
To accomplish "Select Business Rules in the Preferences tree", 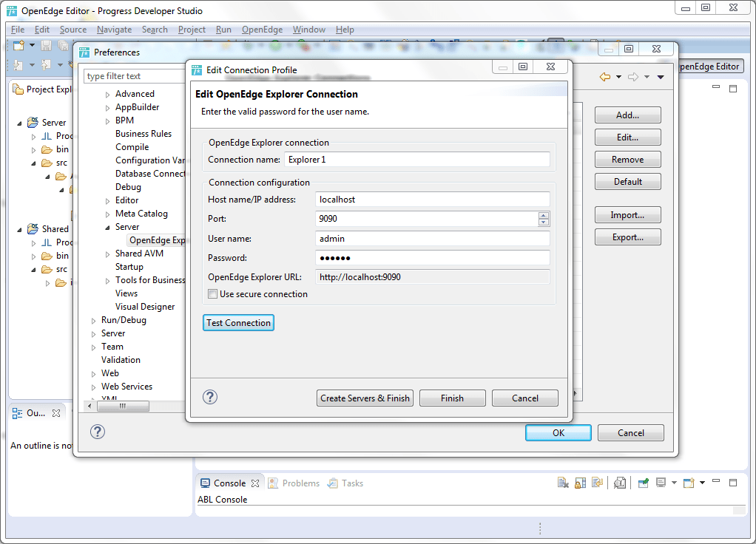I will [144, 134].
